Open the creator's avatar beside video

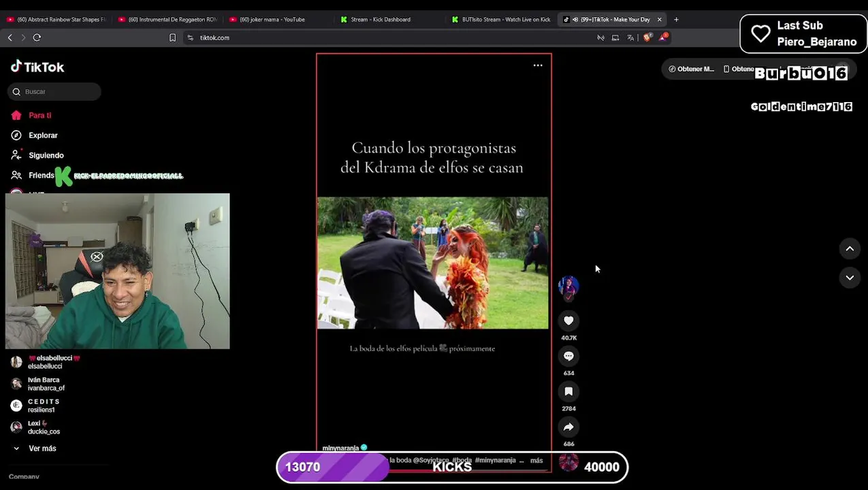pyautogui.click(x=568, y=286)
